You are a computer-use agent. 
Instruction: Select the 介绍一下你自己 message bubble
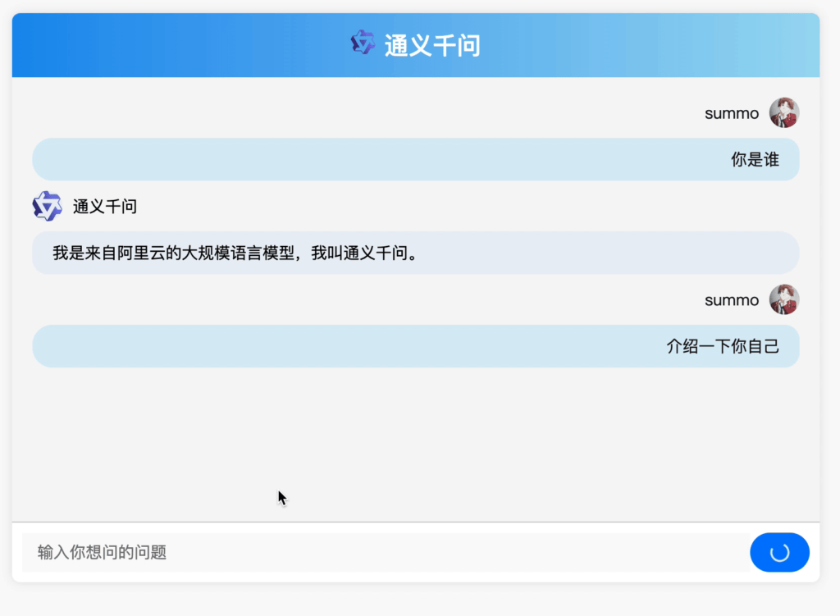point(415,346)
